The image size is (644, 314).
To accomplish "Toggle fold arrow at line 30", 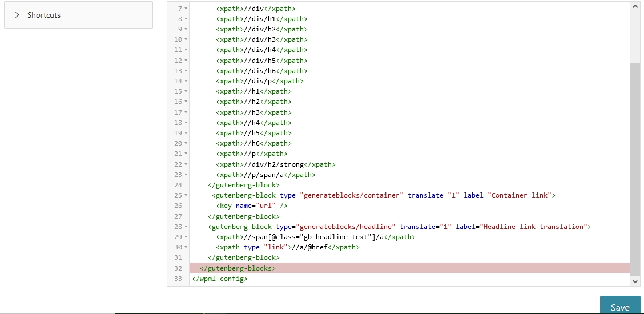I will [x=186, y=247].
